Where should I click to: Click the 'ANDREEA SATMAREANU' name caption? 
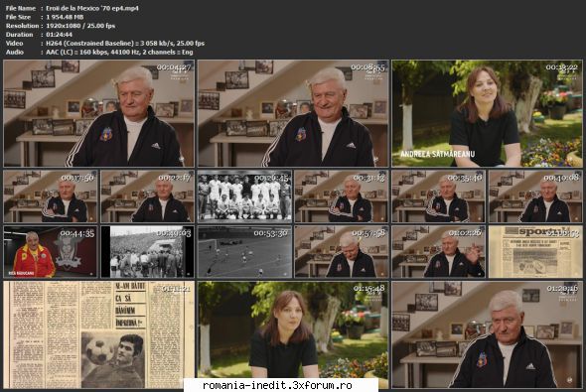tap(437, 154)
